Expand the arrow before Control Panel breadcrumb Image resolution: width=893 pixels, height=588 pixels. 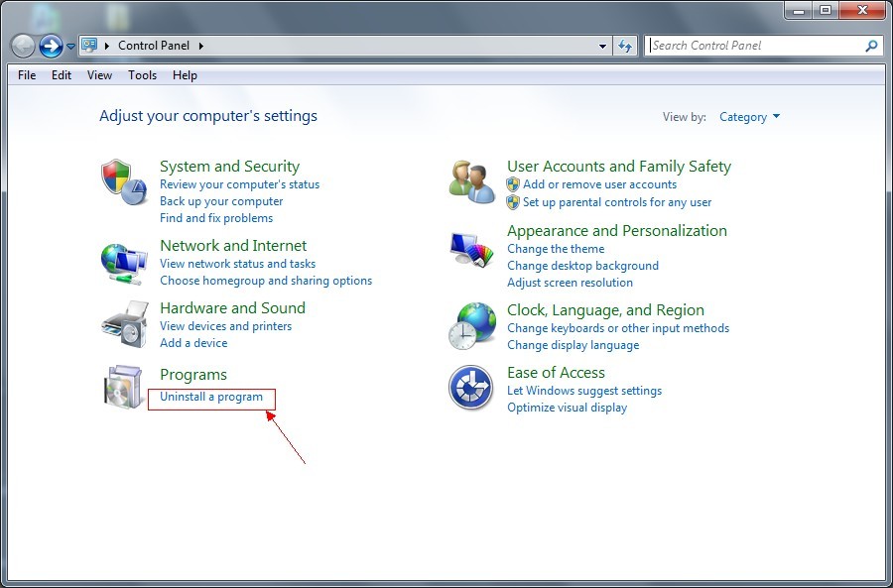click(x=106, y=46)
